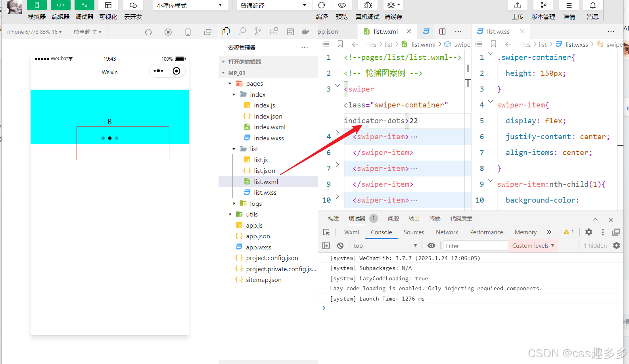The height and width of the screenshot is (364, 629).
Task: Toggle the console sidebar icon
Action: click(x=326, y=246)
